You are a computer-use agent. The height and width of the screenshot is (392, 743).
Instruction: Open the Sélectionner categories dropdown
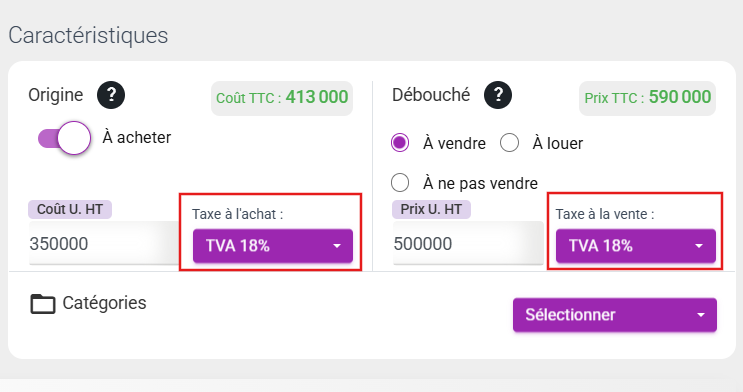[615, 315]
